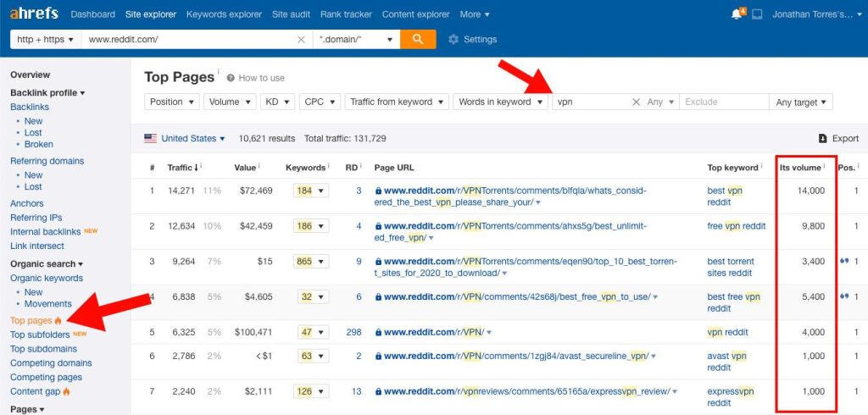Expand the 865 keywords dropdown

[x=311, y=261]
